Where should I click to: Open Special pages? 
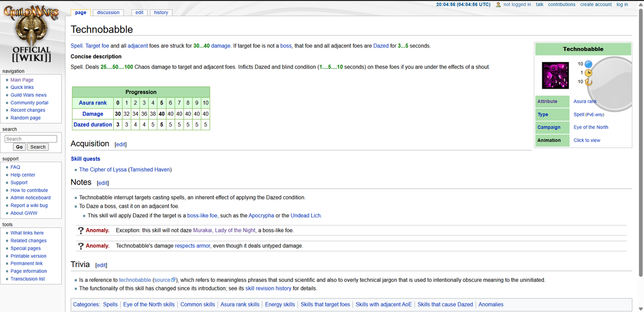(26, 249)
